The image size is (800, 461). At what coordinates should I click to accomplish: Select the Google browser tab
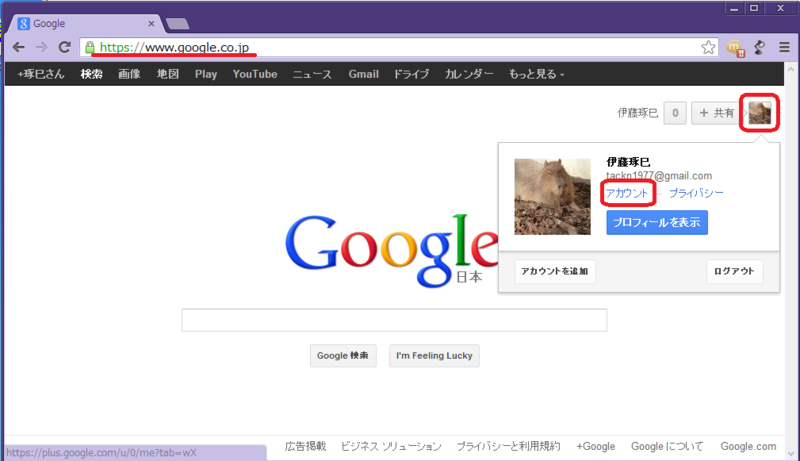[x=84, y=23]
